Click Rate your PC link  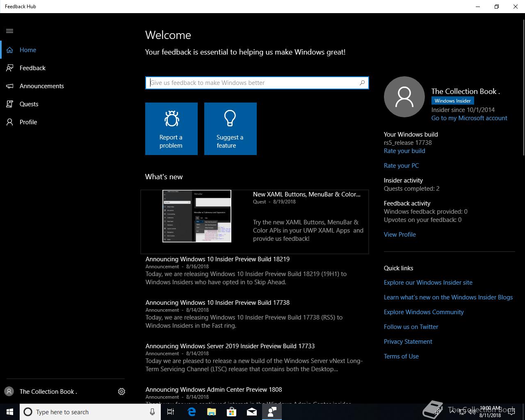point(401,166)
